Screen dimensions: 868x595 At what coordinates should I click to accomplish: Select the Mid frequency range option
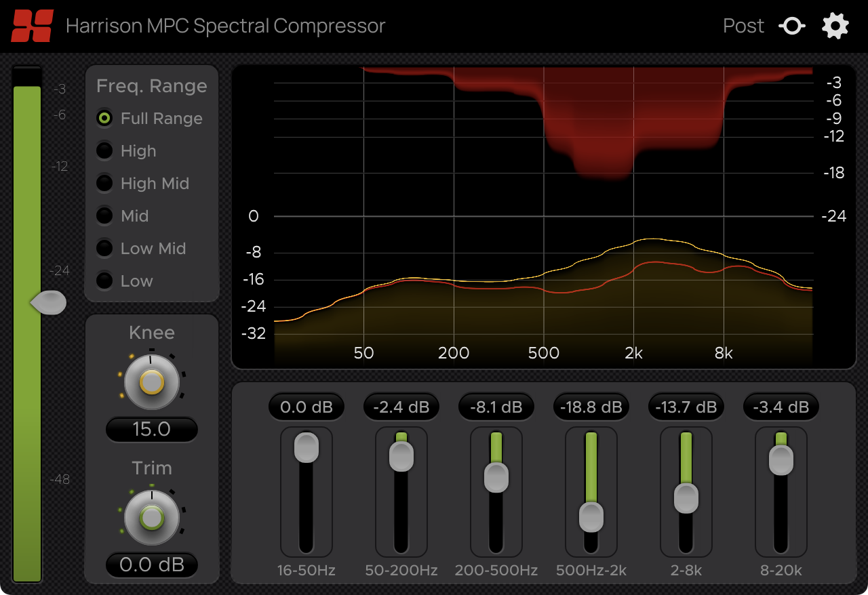click(x=122, y=216)
